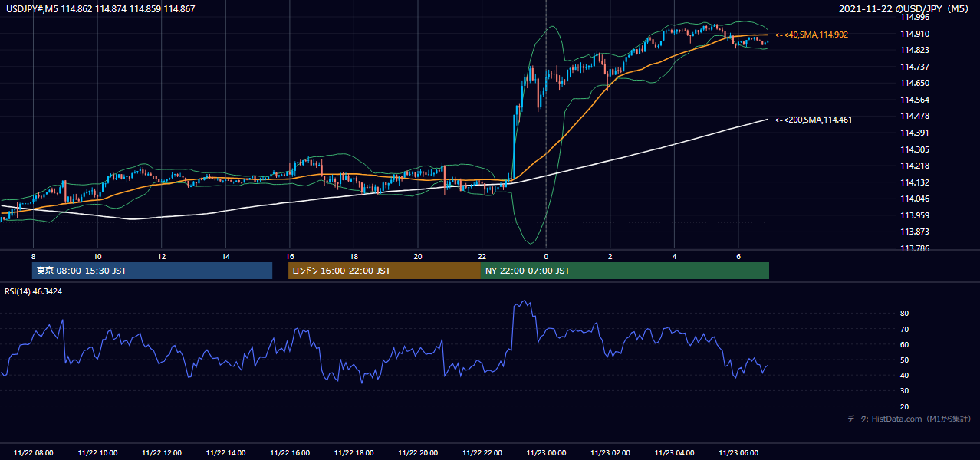Click RSI axis level 80
980x460 pixels.
point(905,314)
